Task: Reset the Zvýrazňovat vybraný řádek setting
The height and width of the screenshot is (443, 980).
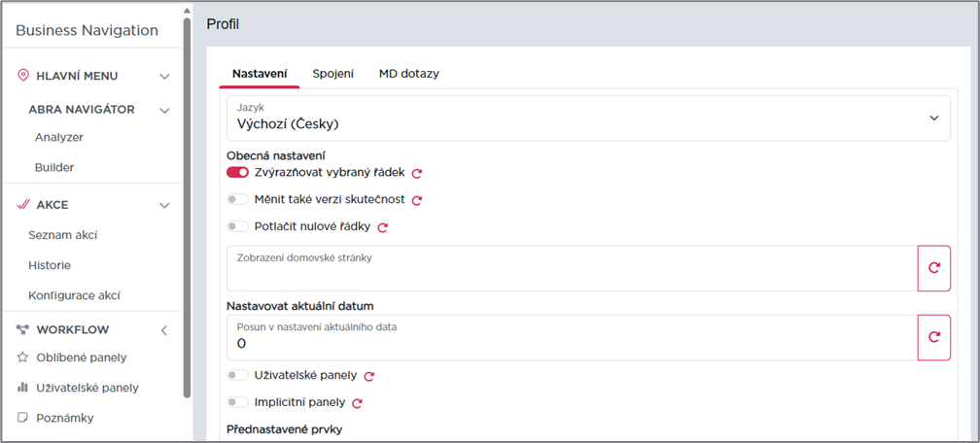Action: pos(417,173)
